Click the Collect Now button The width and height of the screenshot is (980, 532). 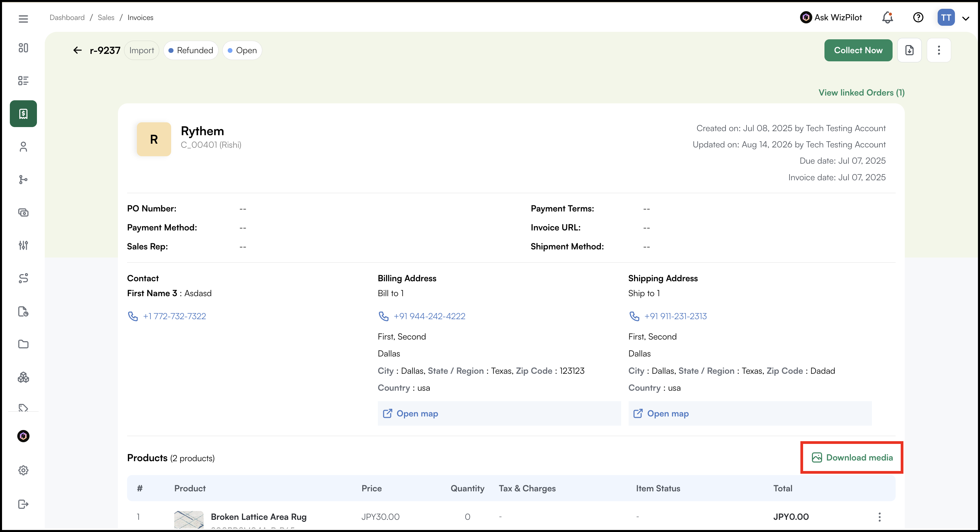click(x=858, y=50)
